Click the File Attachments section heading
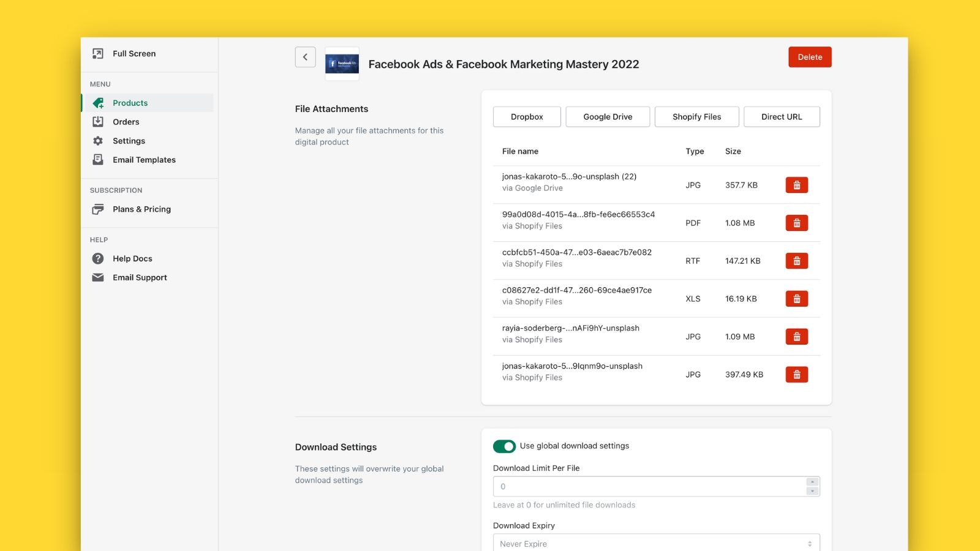The height and width of the screenshot is (551, 980). [x=331, y=109]
